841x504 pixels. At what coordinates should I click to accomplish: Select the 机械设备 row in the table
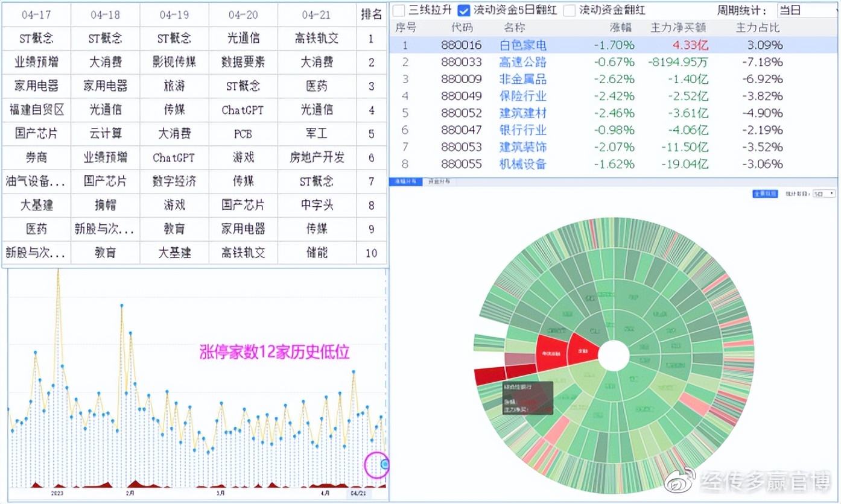[522, 163]
